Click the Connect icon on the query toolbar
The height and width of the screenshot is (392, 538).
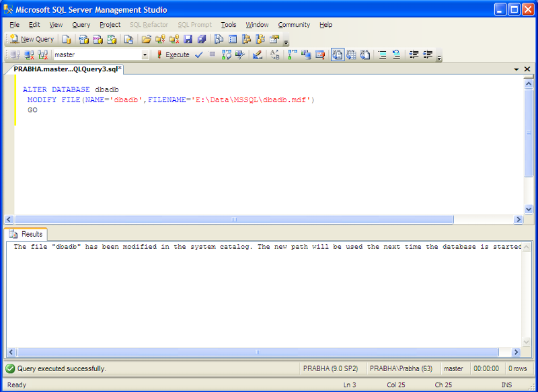pyautogui.click(x=15, y=54)
